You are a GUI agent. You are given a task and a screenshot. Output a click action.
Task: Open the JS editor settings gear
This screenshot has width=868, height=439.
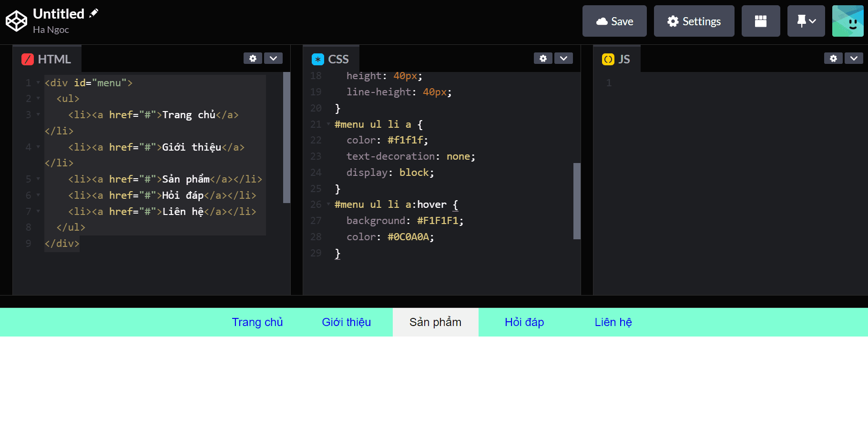tap(833, 58)
